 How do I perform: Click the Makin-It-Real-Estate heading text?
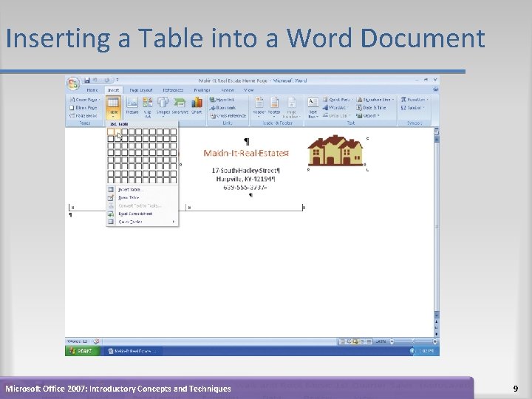point(246,153)
